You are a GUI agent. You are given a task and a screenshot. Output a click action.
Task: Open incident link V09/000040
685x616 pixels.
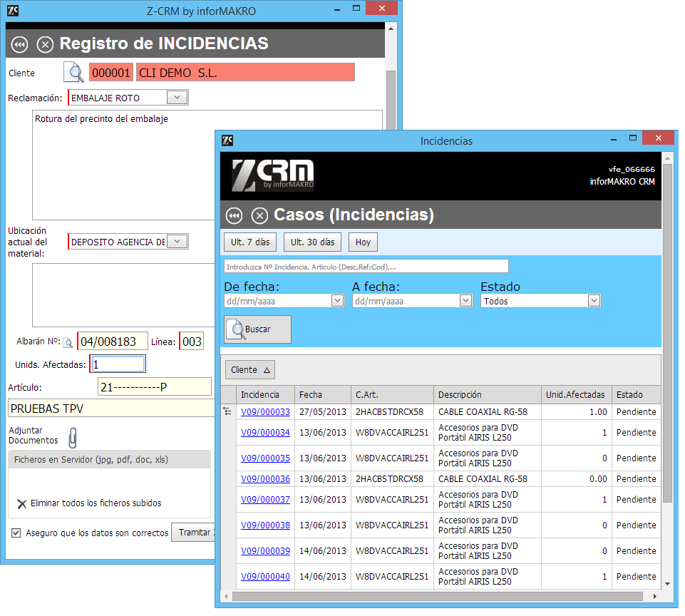pos(266,577)
